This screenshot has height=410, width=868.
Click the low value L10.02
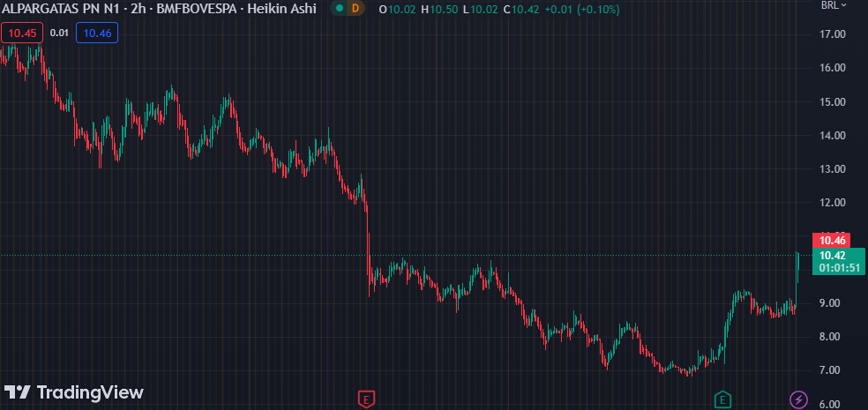(481, 10)
